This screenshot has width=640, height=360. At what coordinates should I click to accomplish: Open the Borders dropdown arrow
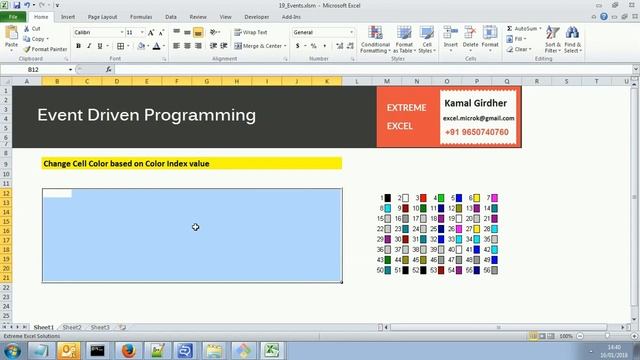(128, 46)
